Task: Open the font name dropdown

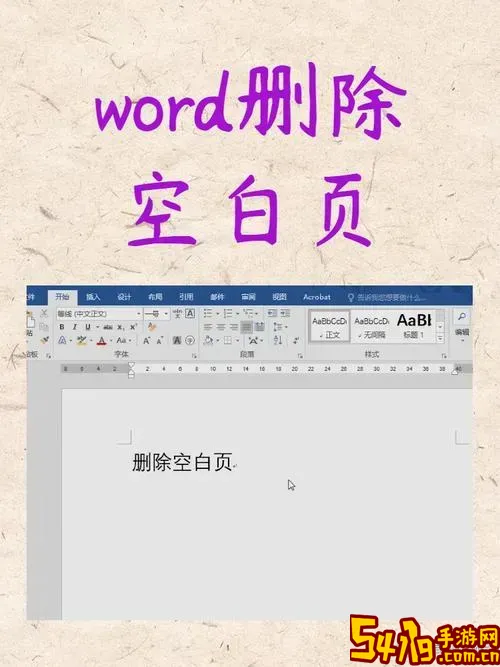Action: coord(139,314)
